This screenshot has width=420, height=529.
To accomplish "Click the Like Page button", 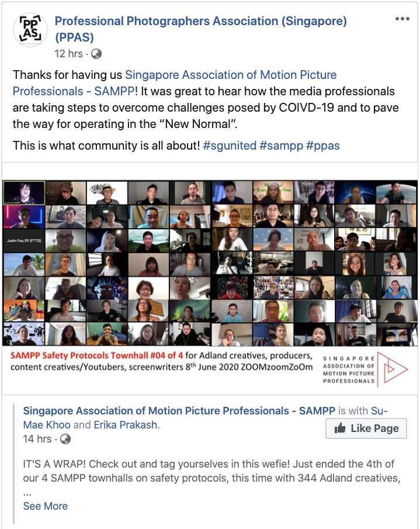I will [x=366, y=428].
